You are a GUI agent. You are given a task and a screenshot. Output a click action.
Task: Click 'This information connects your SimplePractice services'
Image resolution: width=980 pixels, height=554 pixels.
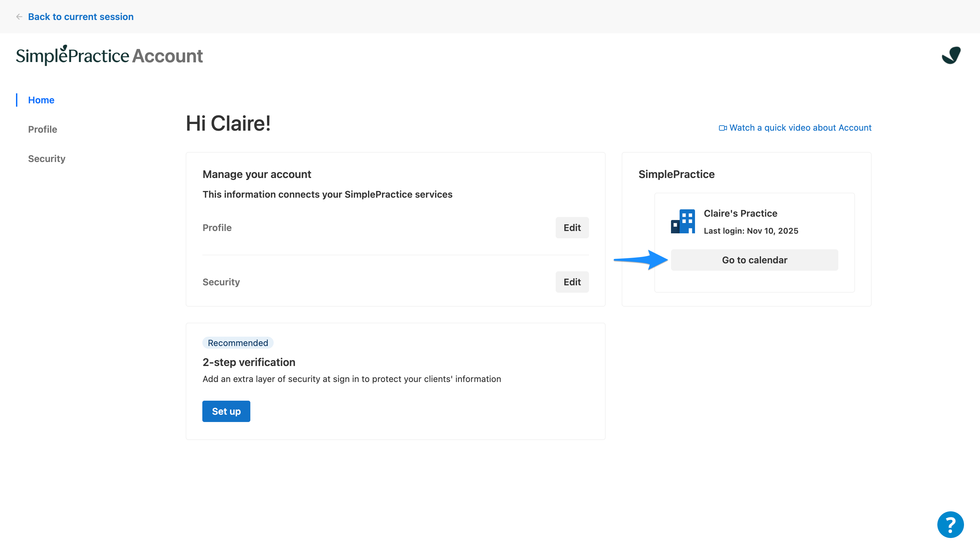327,194
